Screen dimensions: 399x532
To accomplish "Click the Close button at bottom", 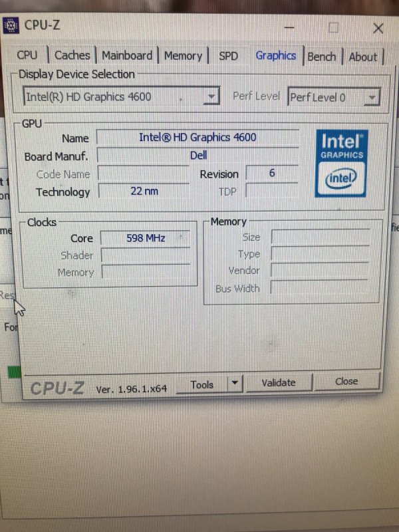I will pyautogui.click(x=346, y=381).
